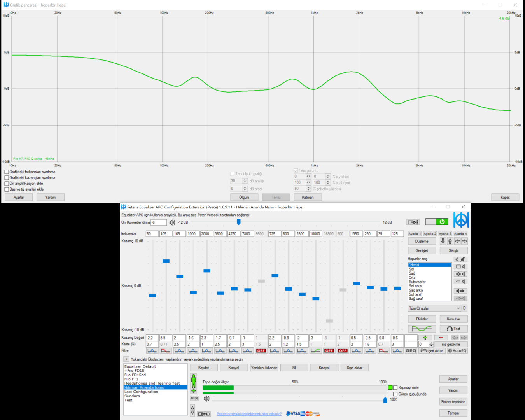Select the Ayarla 2 preset
This screenshot has height=420, width=525.
(x=430, y=234)
